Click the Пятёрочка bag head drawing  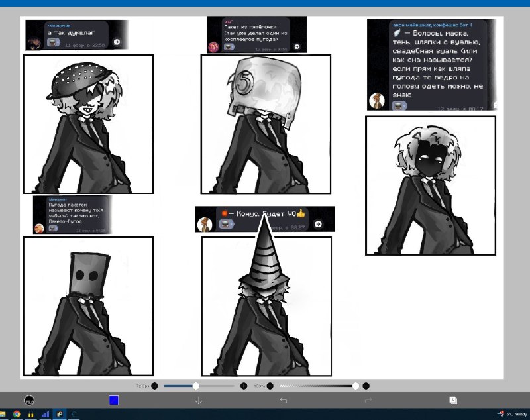point(266,124)
